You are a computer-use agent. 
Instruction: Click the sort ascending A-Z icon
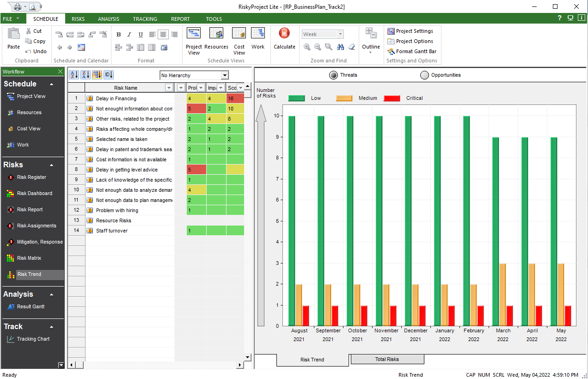[x=73, y=75]
